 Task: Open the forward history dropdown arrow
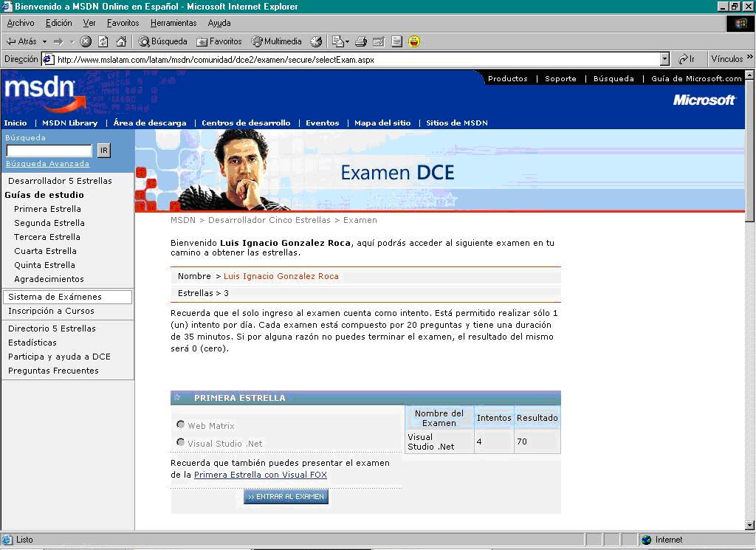[72, 41]
